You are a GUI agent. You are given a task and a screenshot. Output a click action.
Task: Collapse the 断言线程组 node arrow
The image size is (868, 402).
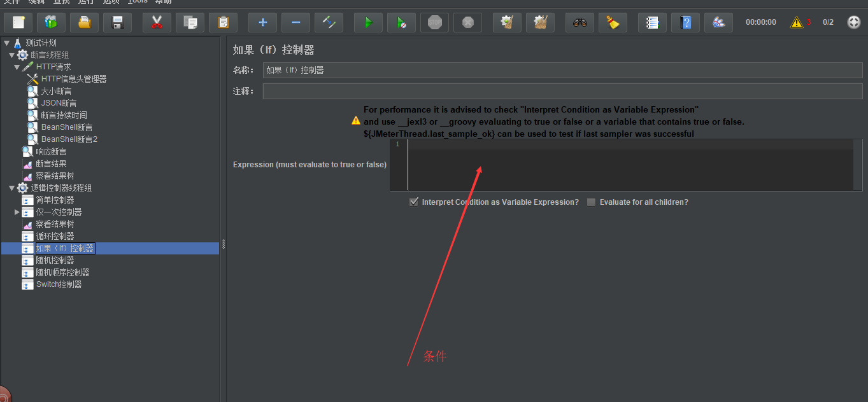11,55
